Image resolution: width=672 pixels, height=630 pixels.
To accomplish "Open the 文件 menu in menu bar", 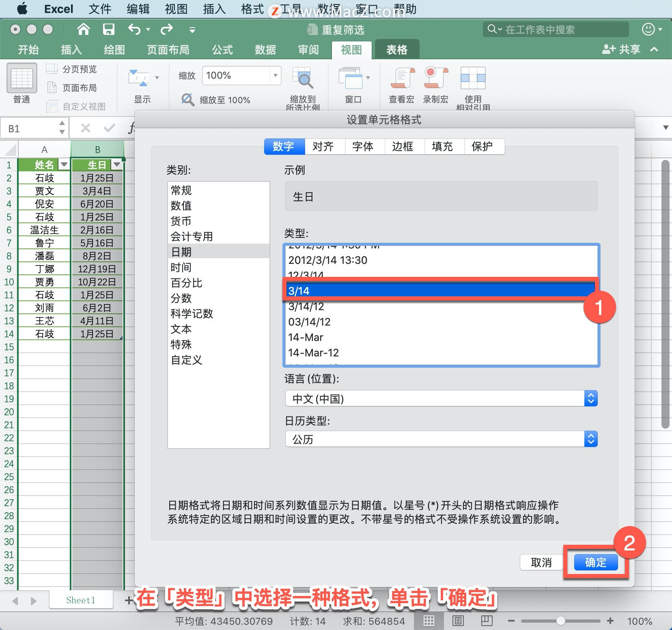I will tap(99, 9).
